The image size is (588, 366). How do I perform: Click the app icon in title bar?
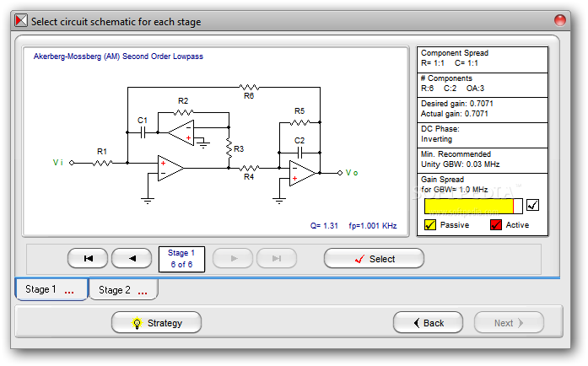[21, 20]
